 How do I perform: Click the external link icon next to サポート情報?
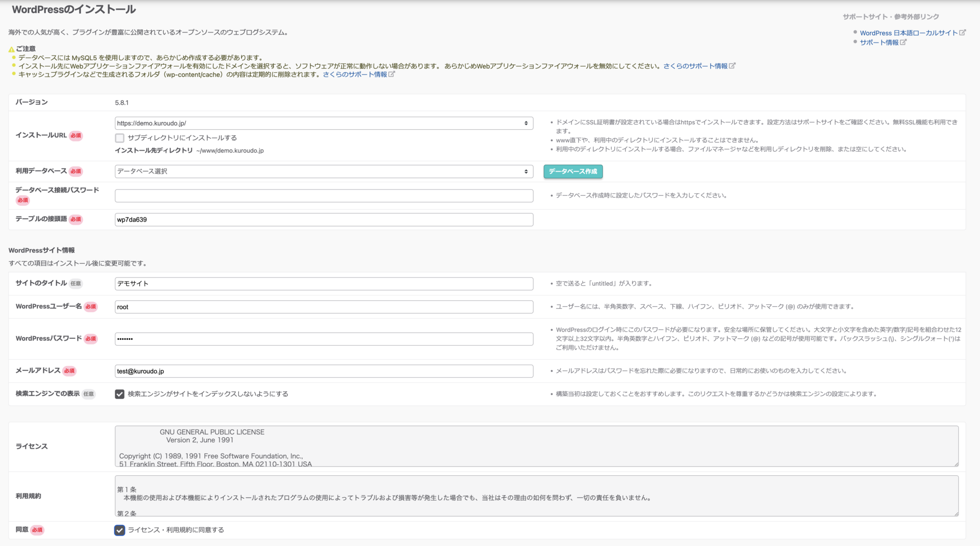pos(903,42)
